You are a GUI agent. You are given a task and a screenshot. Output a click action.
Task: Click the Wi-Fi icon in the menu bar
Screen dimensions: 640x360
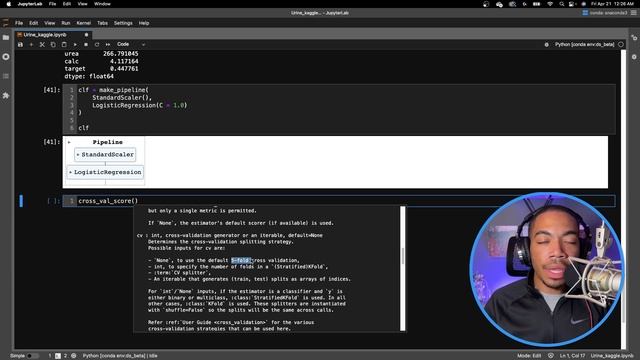550,4
